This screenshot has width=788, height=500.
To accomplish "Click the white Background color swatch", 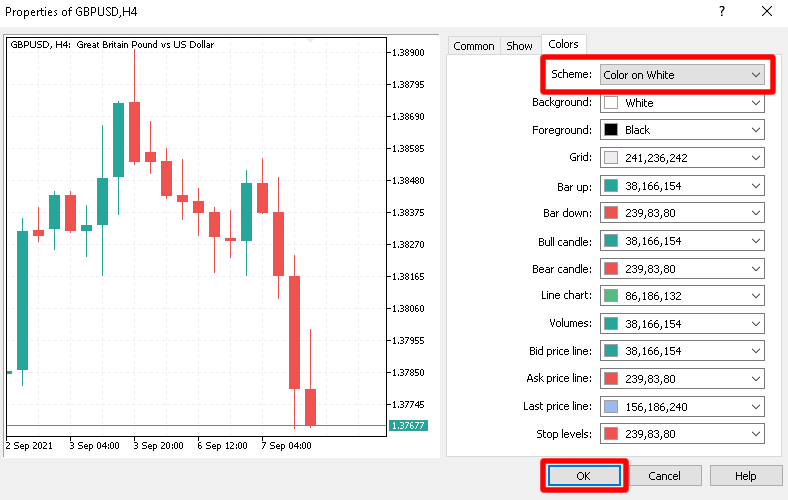I will 611,103.
